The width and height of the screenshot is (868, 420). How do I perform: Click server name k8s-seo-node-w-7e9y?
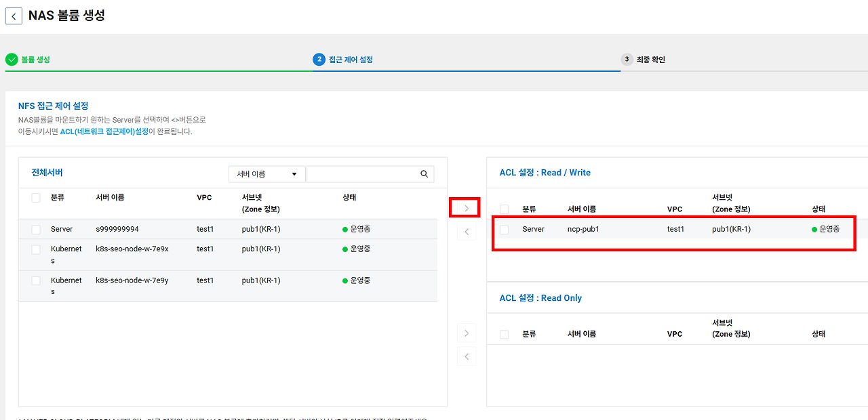132,280
